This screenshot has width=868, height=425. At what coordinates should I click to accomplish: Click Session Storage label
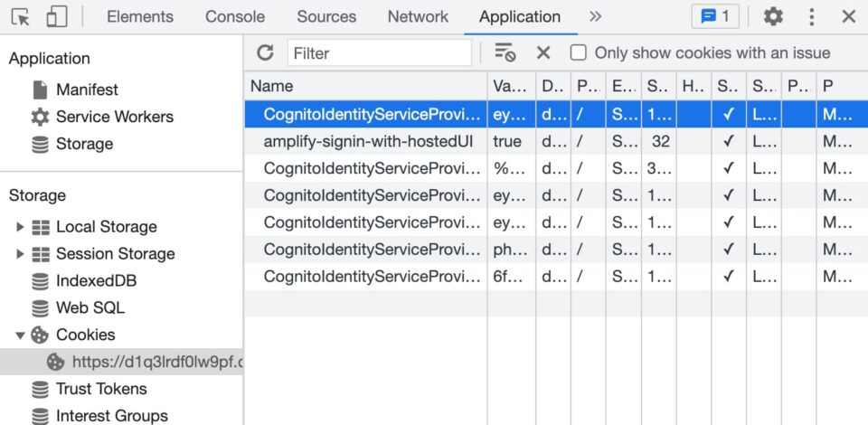(115, 254)
